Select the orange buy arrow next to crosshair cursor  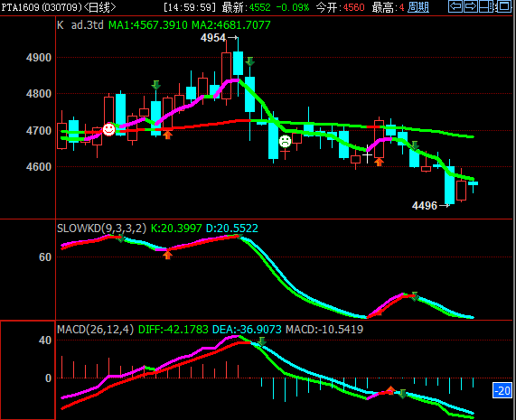click(380, 162)
